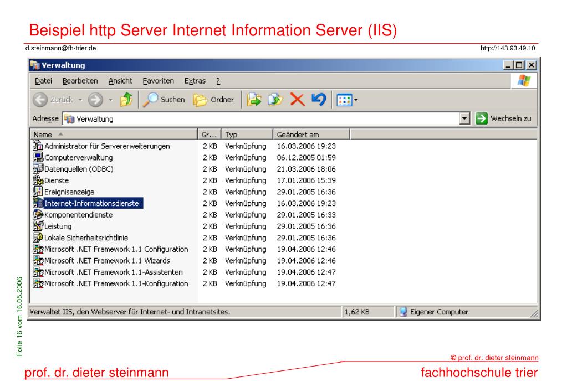Viewport: 567px width, 392px height.
Task: Select .NET Framework 1.1 Wizards icon
Action: pos(38,260)
